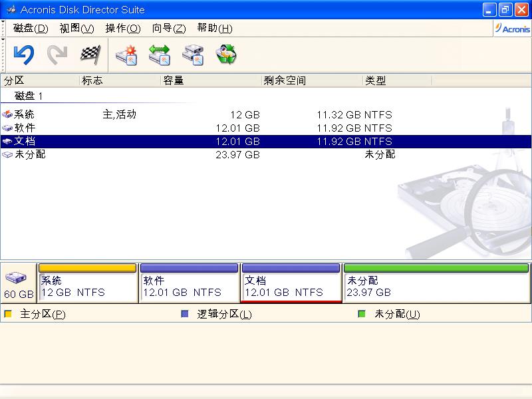Select the 文档 partition row in the list
The width and height of the screenshot is (532, 399).
[266, 141]
